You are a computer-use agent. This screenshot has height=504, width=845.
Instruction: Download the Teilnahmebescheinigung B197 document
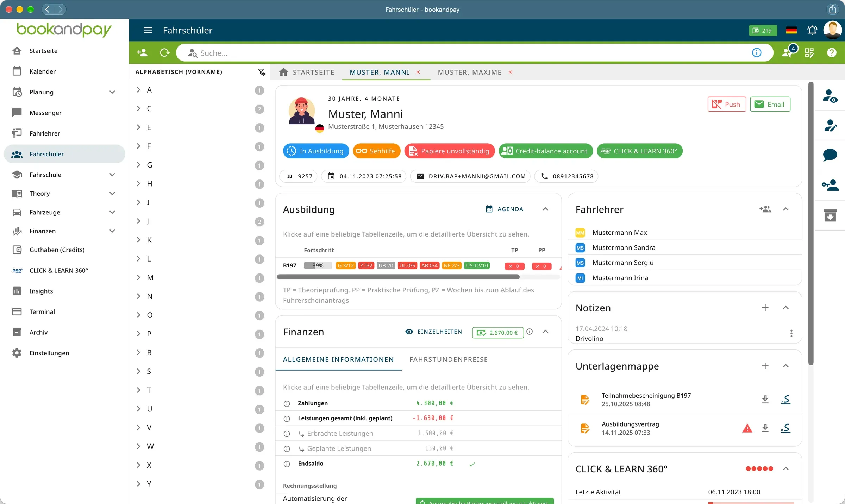(765, 399)
